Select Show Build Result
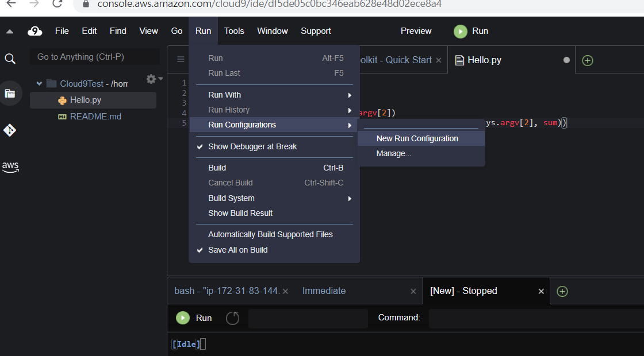The height and width of the screenshot is (356, 644). 275,213
